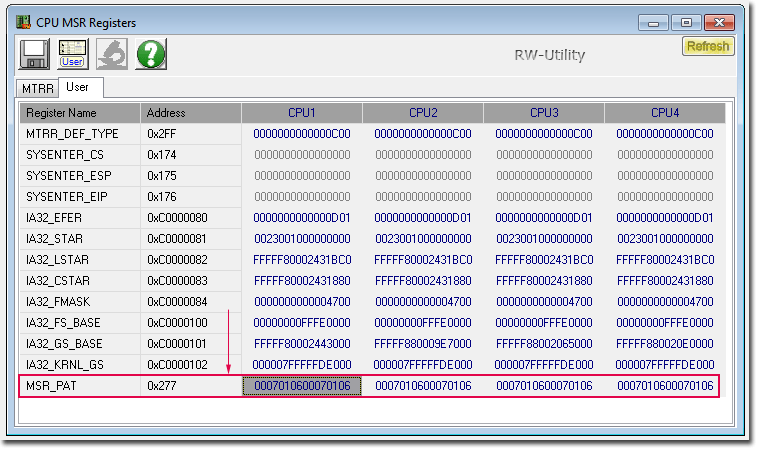The image size is (757, 449).
Task: Select the IA32_CSTAR register name
Action: 57,281
